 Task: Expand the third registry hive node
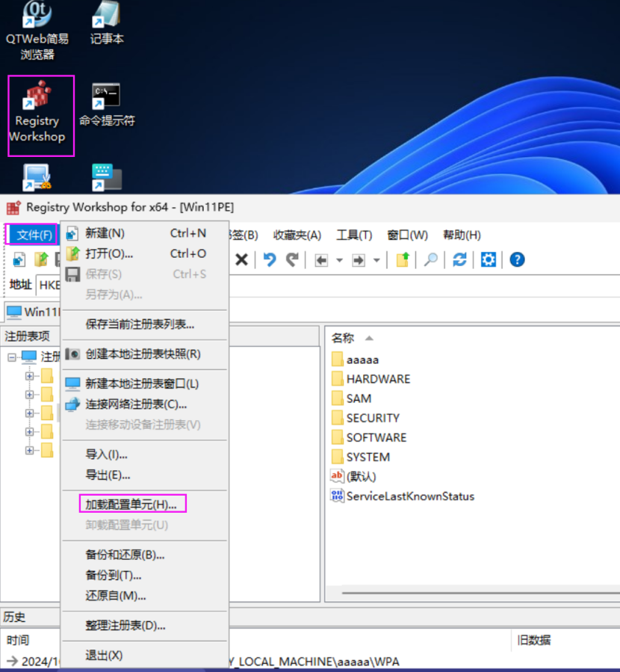coord(30,413)
